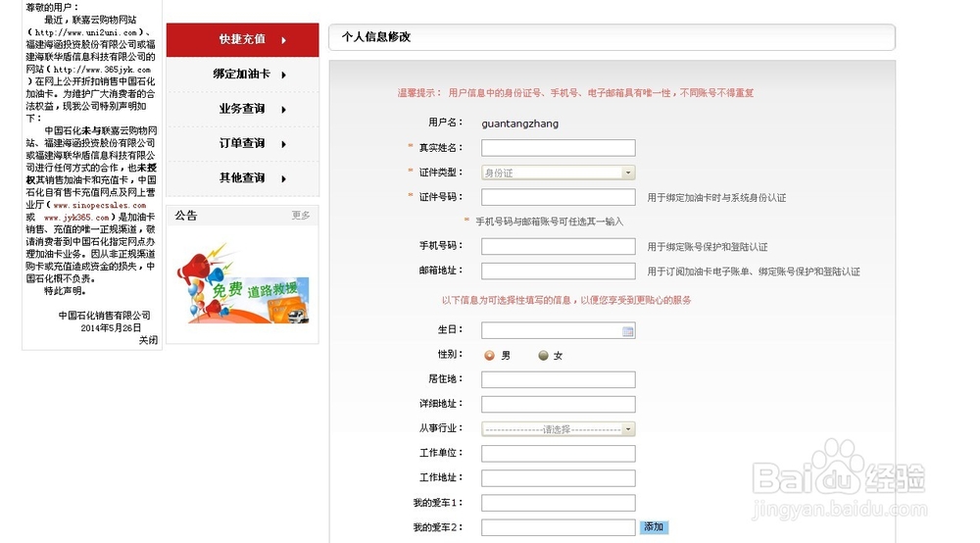
Task: Focus the 工作单位 input field
Action: (559, 453)
